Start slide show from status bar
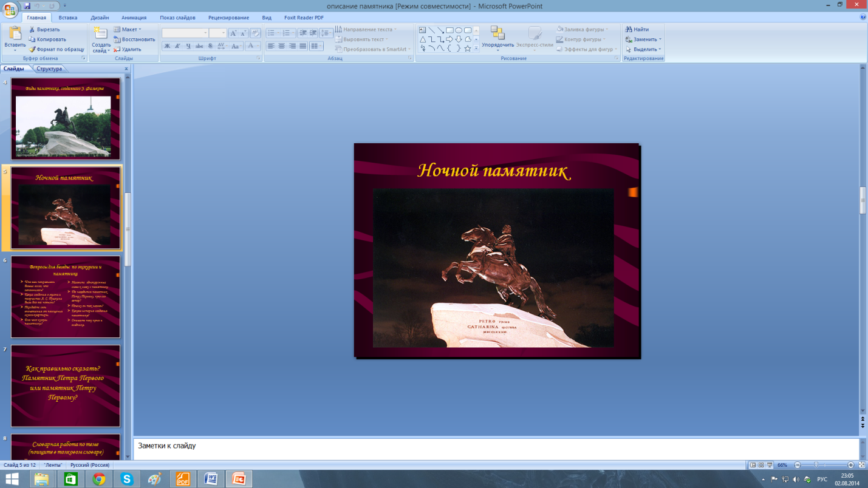 pos(770,465)
